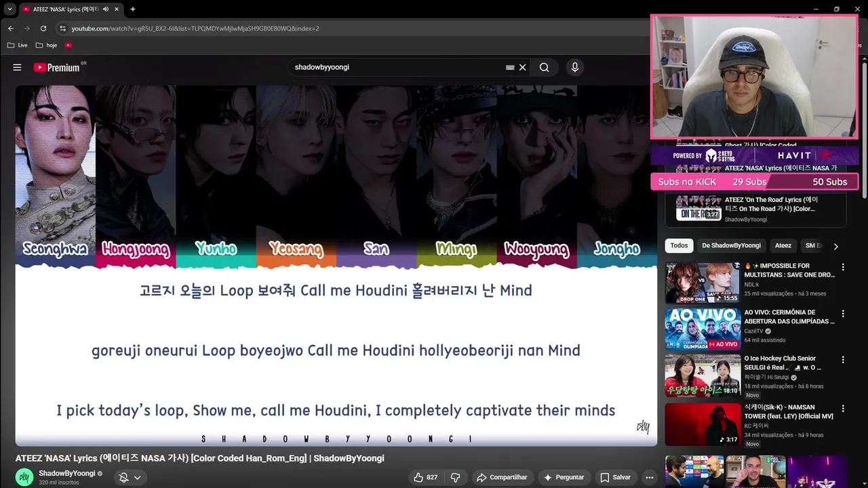Like the video with thumbs up

(x=425, y=477)
